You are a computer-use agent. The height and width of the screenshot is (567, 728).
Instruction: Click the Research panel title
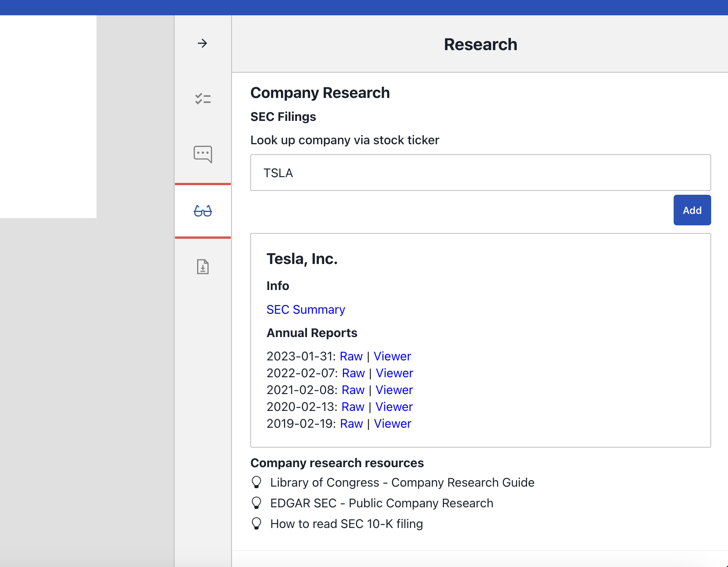[480, 44]
